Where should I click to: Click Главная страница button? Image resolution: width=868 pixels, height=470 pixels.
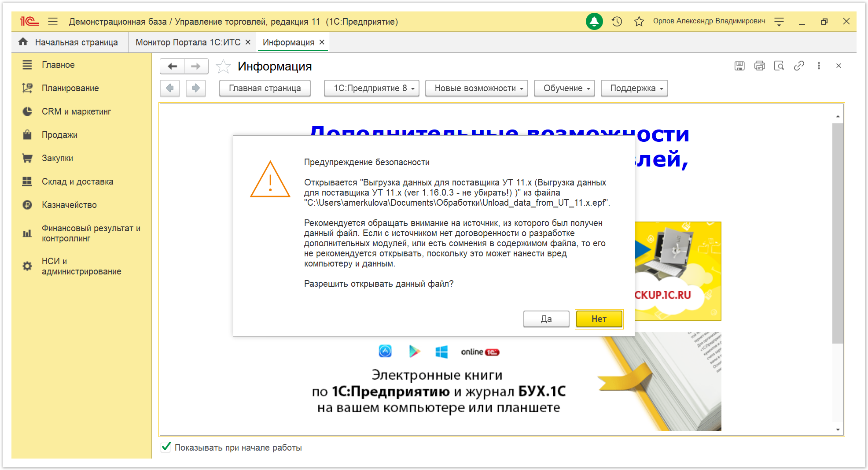coord(265,88)
